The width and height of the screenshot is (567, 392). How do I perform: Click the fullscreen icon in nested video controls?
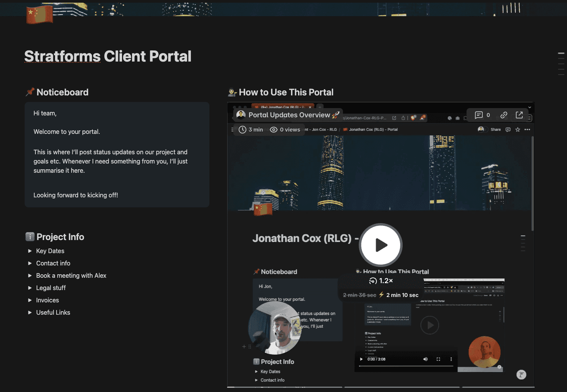(x=438, y=359)
